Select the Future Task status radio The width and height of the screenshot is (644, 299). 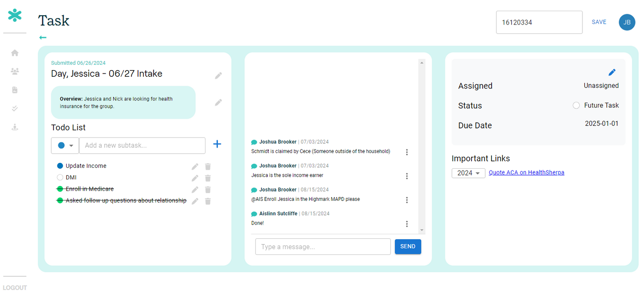pyautogui.click(x=576, y=106)
